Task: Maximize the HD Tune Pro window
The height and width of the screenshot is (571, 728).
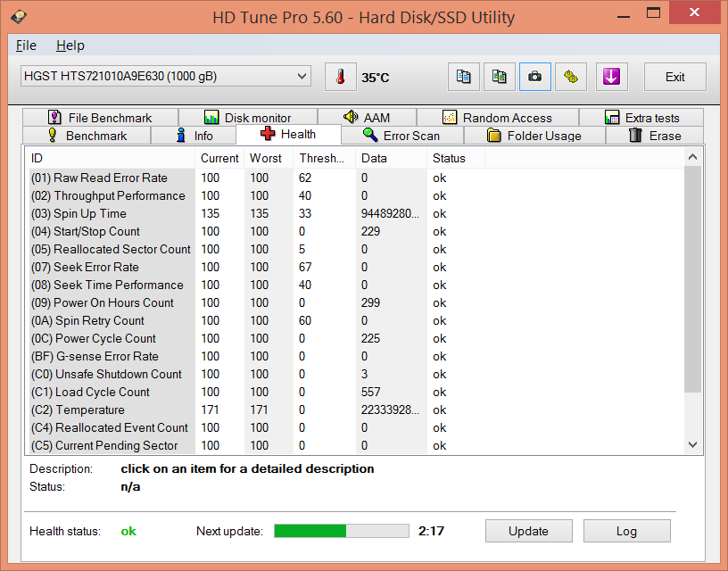Action: [653, 12]
